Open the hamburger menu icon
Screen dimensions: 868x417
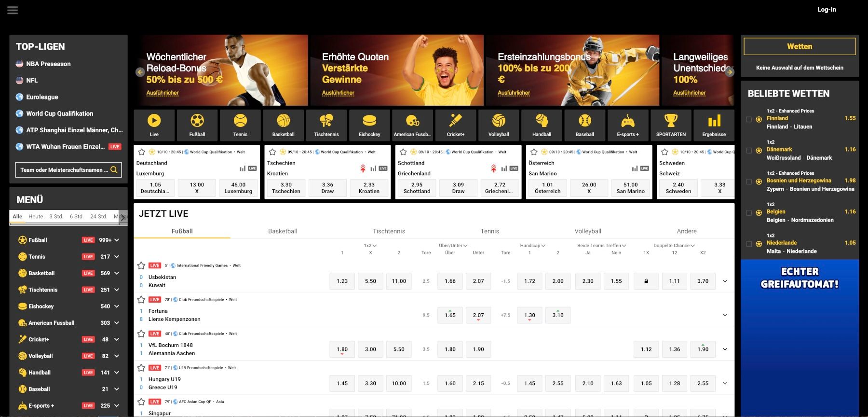coord(13,10)
